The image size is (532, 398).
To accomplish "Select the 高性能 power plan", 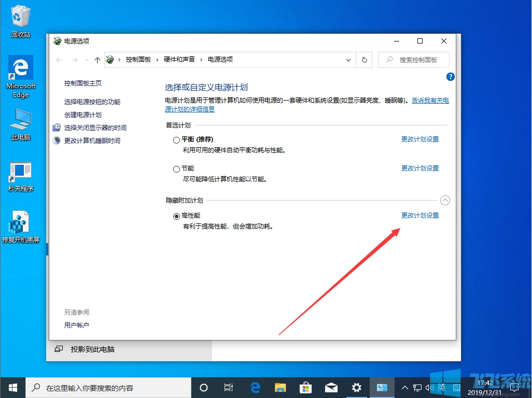I will (176, 216).
